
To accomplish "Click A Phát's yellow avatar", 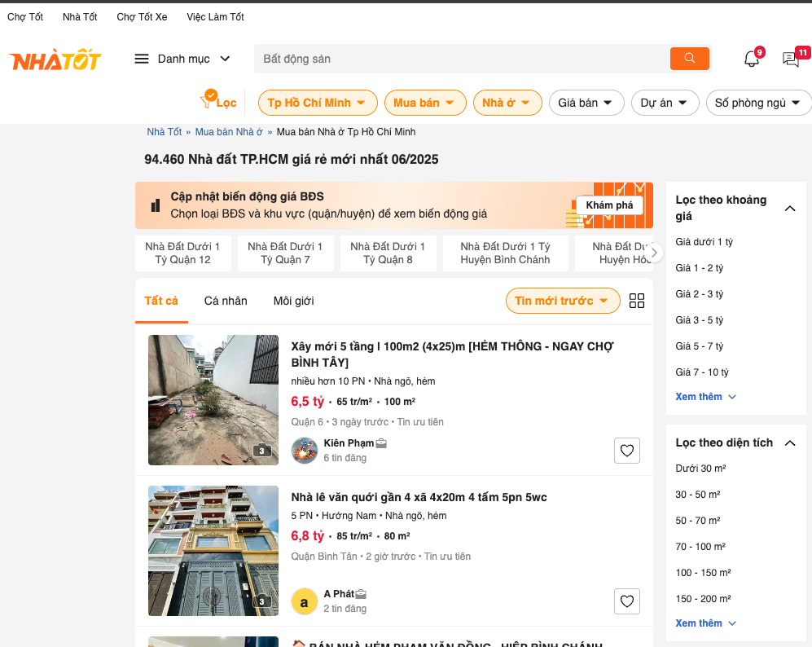I will click(305, 601).
